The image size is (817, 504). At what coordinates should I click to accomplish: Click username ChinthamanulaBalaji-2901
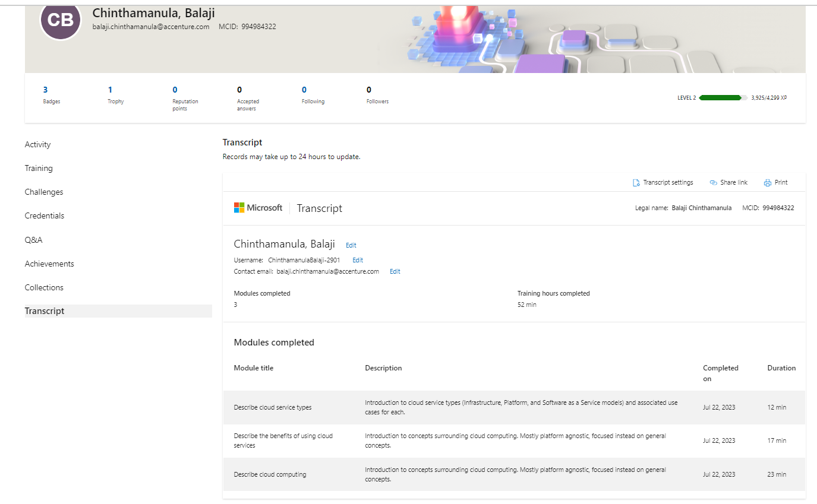[304, 260]
